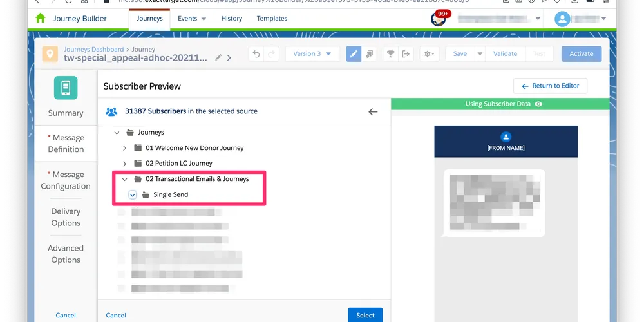This screenshot has height=322, width=644.
Task: Click the user profile avatar
Action: pyautogui.click(x=562, y=19)
